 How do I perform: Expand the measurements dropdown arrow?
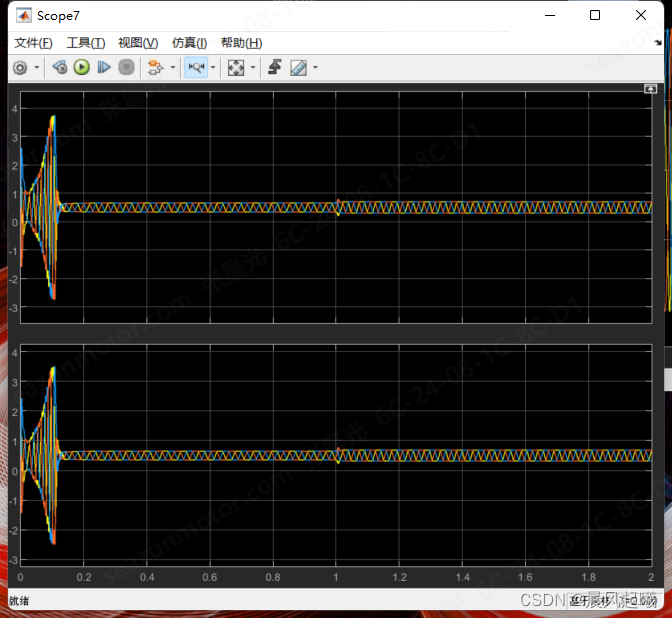click(315, 68)
